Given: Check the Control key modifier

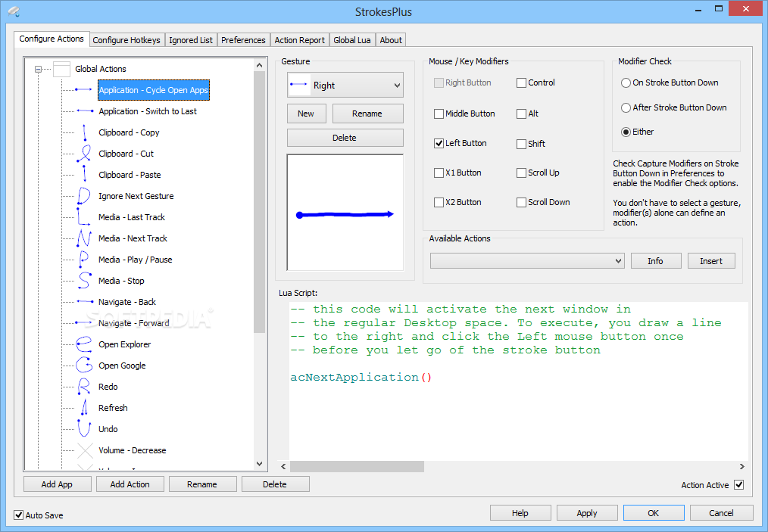Looking at the screenshot, I should click(x=521, y=82).
